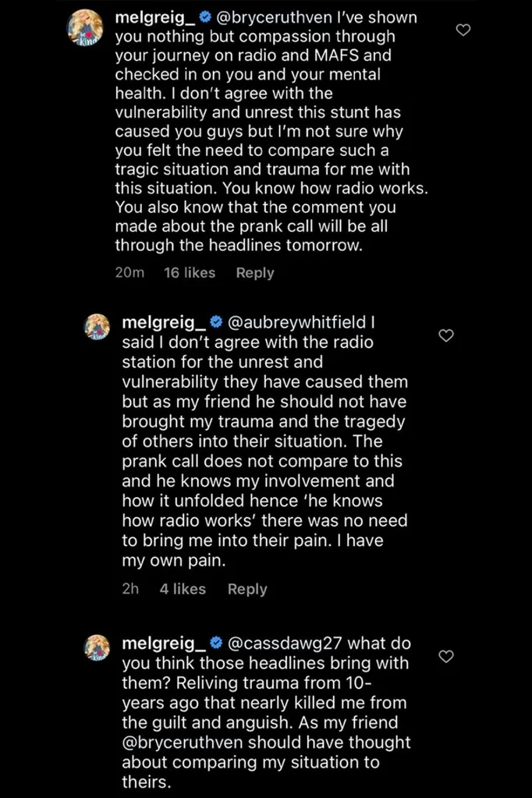The height and width of the screenshot is (798, 532).
Task: Like the comment replying to @aubreywhitfield
Action: coord(446,335)
